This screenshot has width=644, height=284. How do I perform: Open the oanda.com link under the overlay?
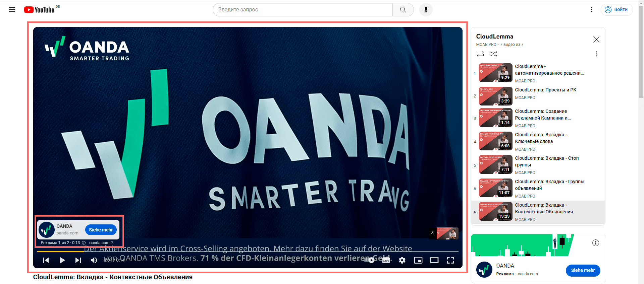pos(101,243)
